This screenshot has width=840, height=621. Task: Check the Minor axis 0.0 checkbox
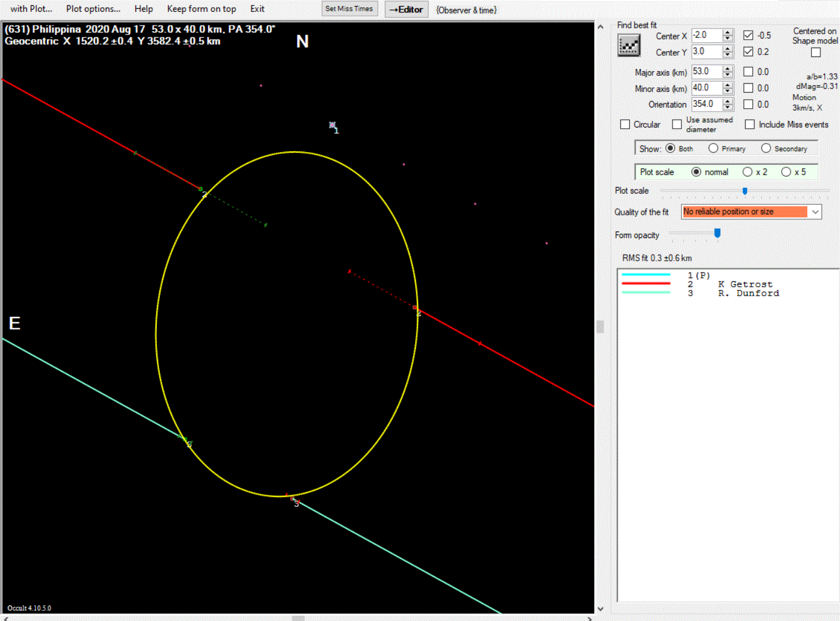tap(749, 88)
